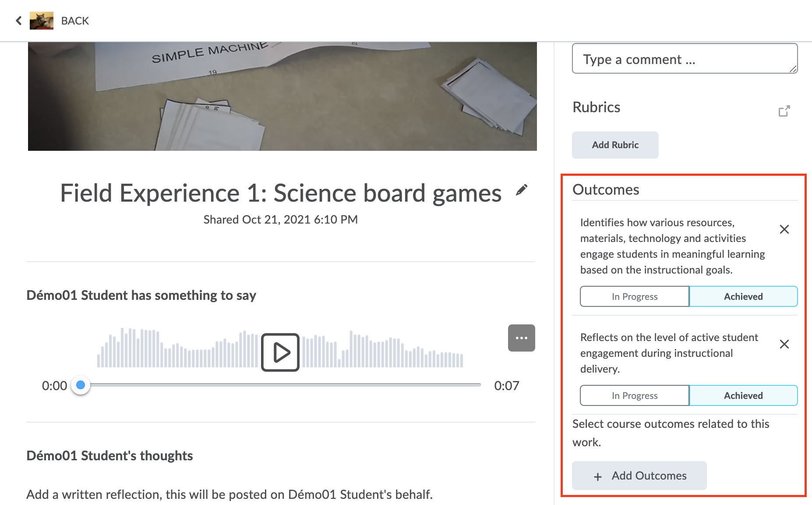
Task: Edit the Field Experience title with the pencil icon
Action: coord(521,190)
